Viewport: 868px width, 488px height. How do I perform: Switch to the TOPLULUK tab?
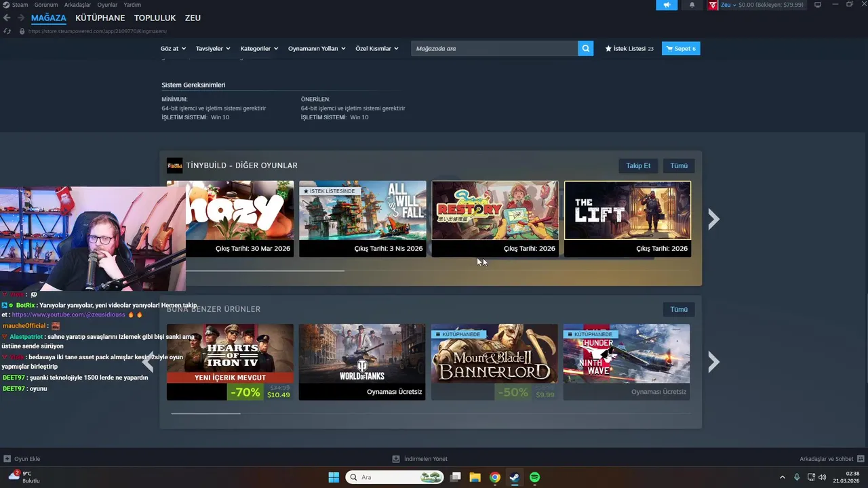pyautogui.click(x=155, y=18)
